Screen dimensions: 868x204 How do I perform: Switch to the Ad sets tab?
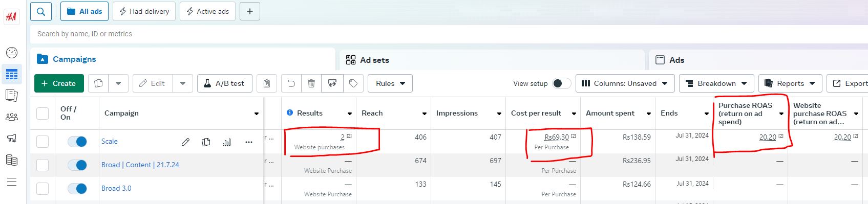coord(492,60)
